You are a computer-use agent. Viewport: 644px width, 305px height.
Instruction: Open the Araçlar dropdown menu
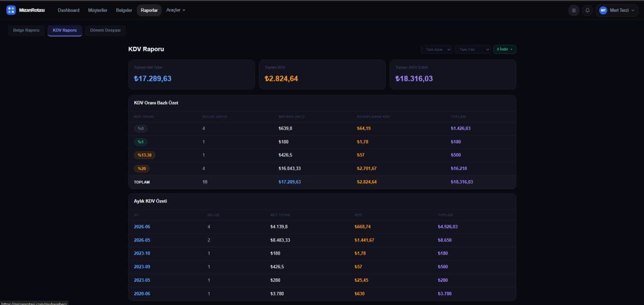click(176, 10)
